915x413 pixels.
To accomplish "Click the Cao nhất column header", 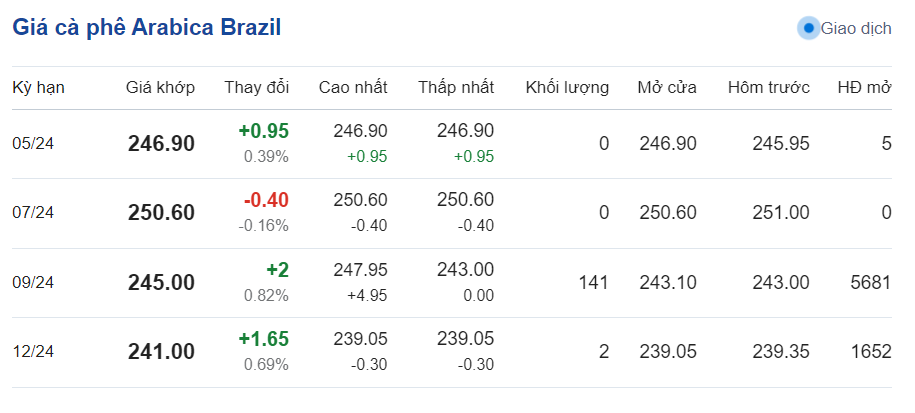I will click(352, 88).
